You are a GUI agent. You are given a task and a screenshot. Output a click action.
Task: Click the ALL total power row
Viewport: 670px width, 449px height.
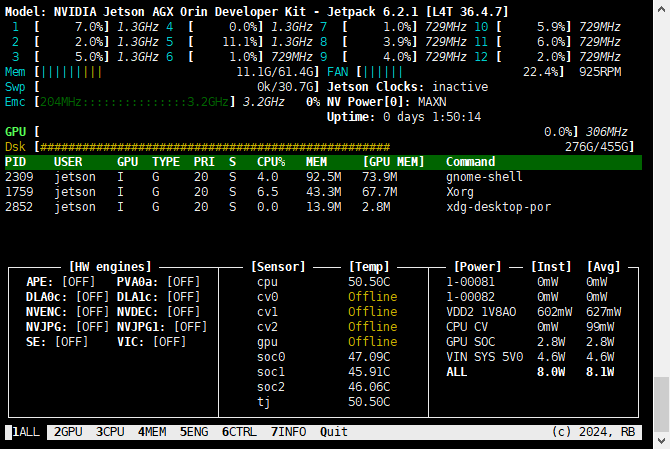point(530,372)
